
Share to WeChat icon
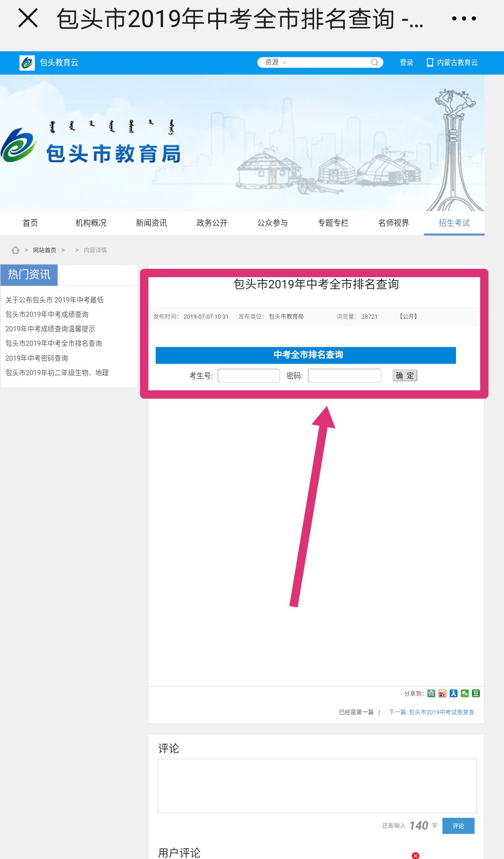coord(465,693)
